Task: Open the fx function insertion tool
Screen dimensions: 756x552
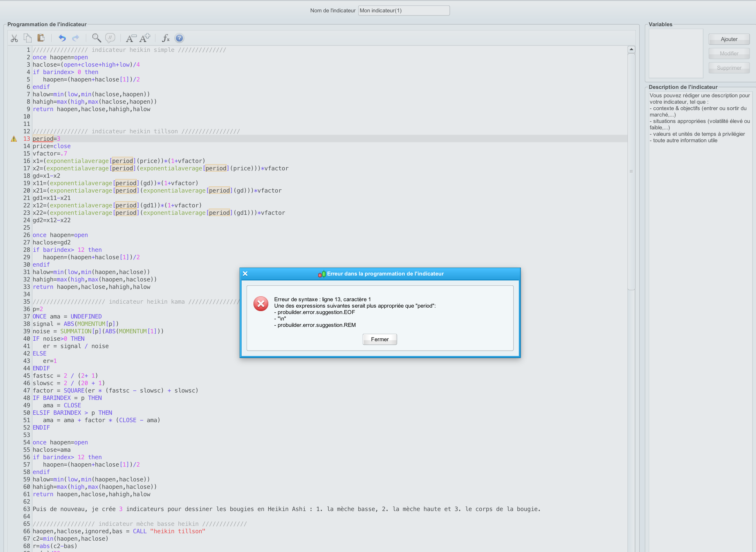Action: point(166,38)
